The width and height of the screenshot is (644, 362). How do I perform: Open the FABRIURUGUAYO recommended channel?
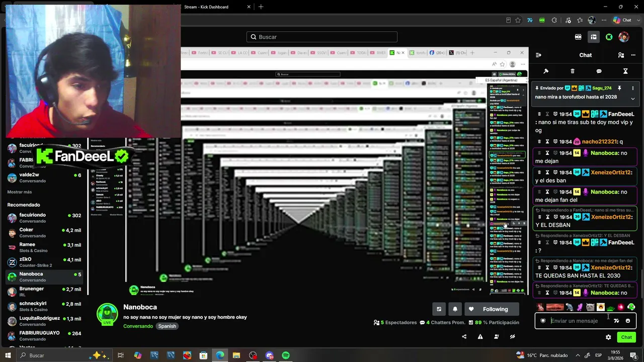pos(44,336)
